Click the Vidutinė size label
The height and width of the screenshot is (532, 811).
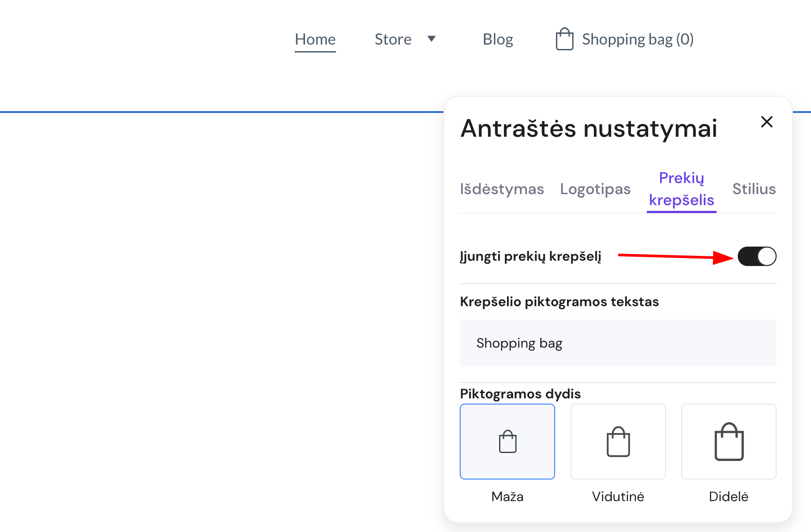tap(618, 497)
